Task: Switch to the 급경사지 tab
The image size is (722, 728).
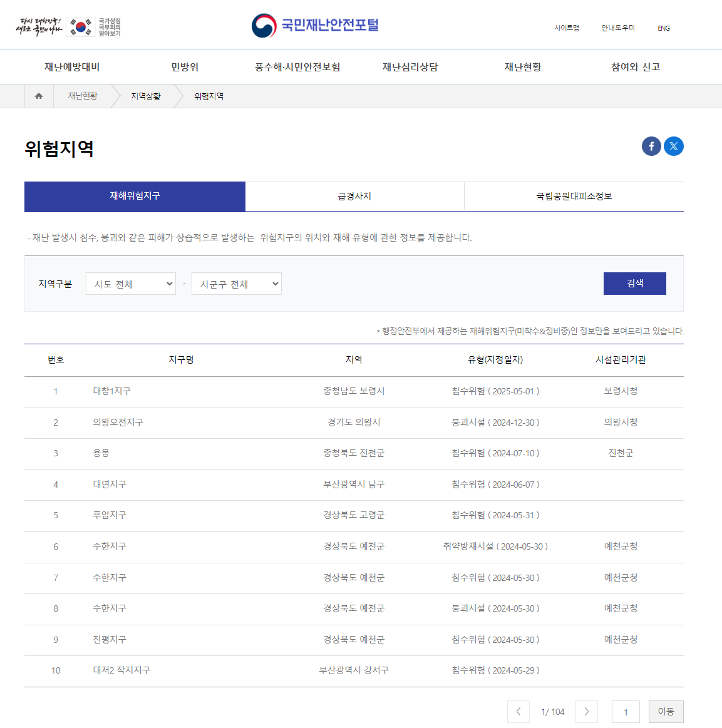Action: [x=354, y=197]
